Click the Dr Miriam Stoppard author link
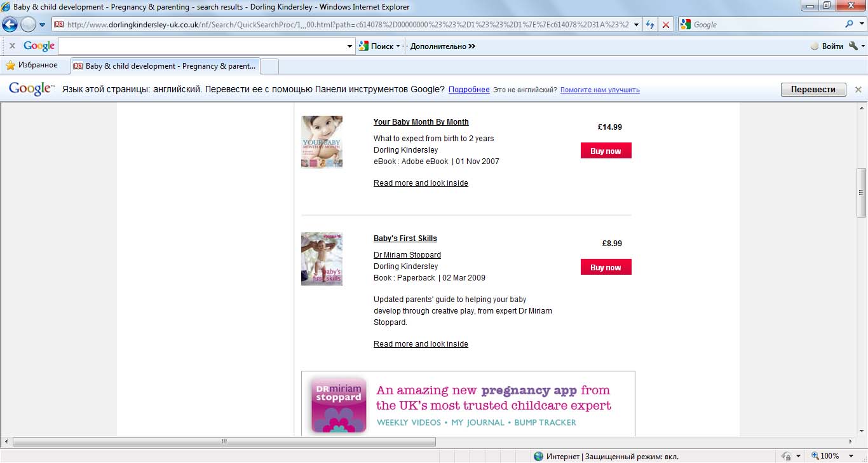868x463 pixels. [407, 255]
